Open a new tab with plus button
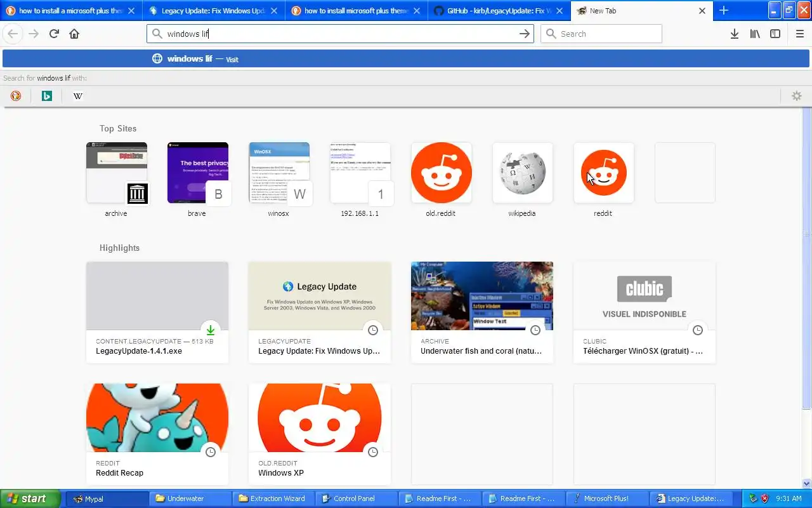The width and height of the screenshot is (812, 508). pos(724,10)
